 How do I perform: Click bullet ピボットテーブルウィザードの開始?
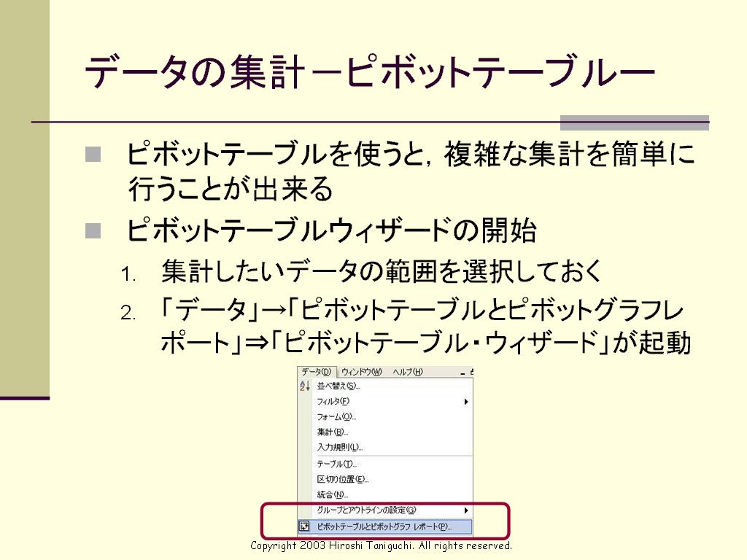(x=332, y=230)
